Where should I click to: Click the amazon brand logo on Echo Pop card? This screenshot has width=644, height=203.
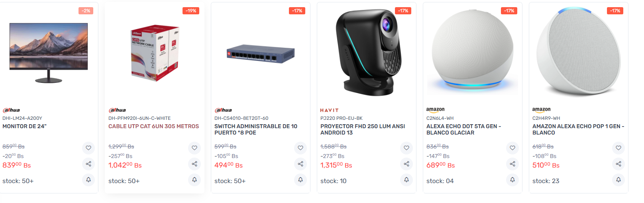tap(541, 109)
